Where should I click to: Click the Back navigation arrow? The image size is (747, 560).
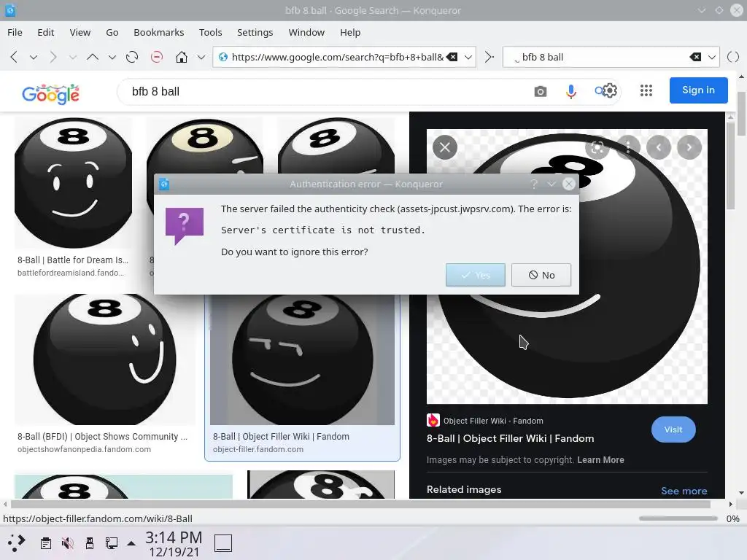[x=14, y=57]
